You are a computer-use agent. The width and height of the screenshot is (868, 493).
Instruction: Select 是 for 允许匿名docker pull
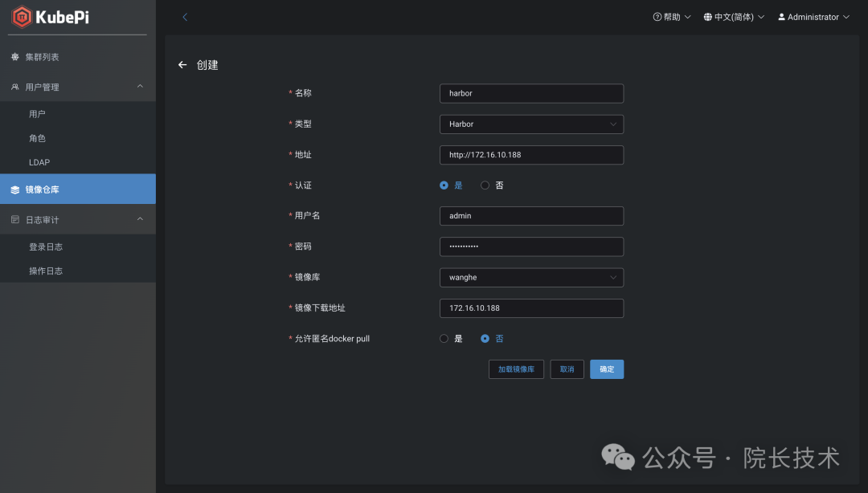click(444, 339)
